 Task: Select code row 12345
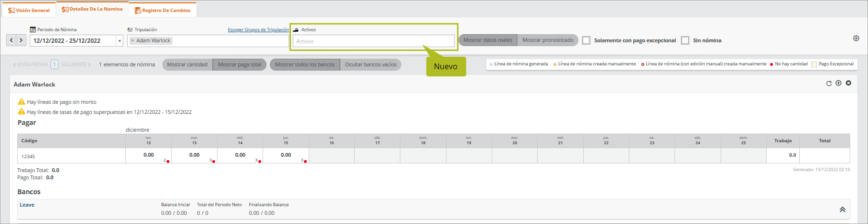71,156
